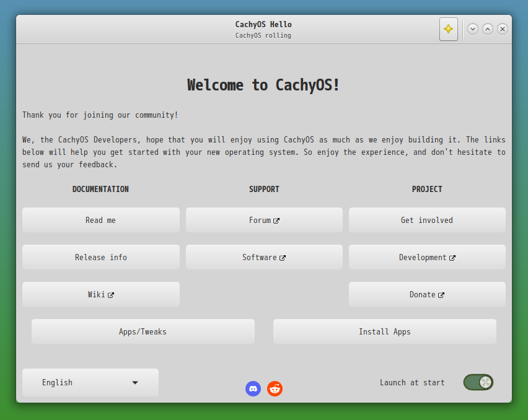Toggle the Launch at start switch
The height and width of the screenshot is (420, 528).
(478, 382)
